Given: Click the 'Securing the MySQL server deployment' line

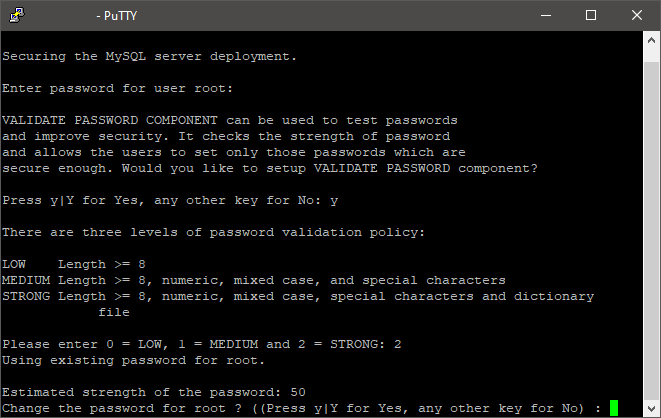Looking at the screenshot, I should pyautogui.click(x=150, y=56).
